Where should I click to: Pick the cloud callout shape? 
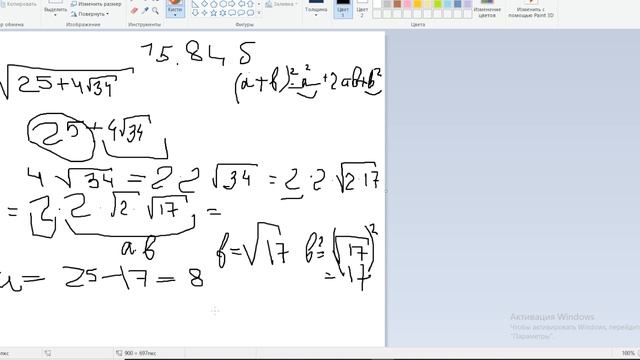250,13
